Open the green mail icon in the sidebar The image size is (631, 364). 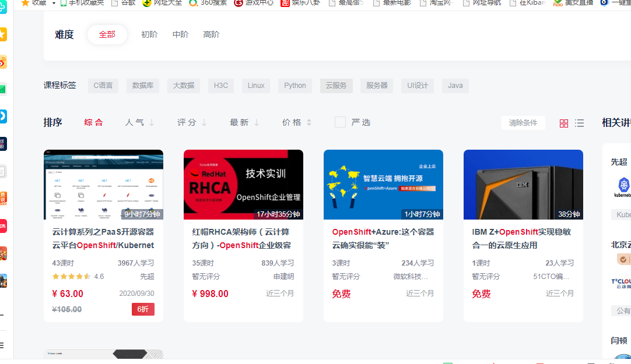pos(3,89)
